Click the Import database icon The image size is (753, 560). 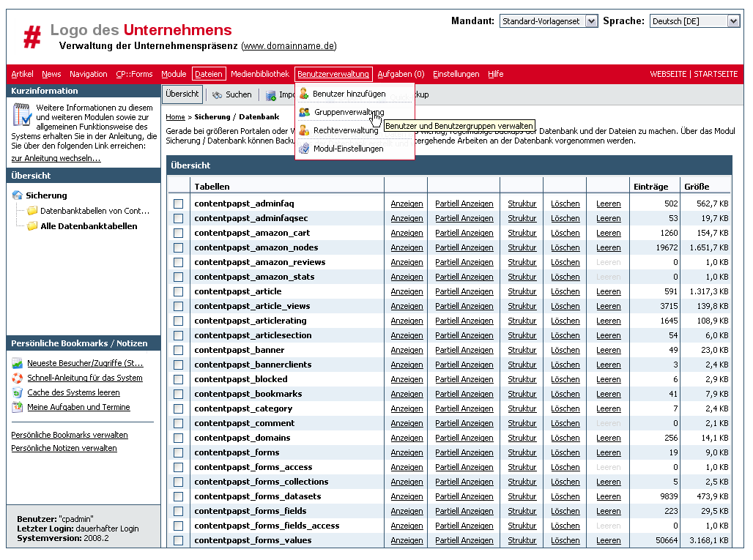pos(271,95)
